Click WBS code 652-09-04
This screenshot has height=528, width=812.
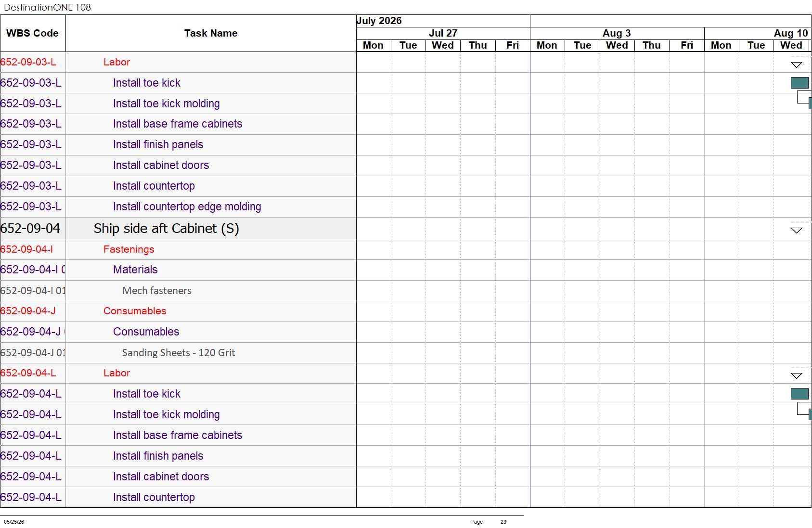point(30,228)
